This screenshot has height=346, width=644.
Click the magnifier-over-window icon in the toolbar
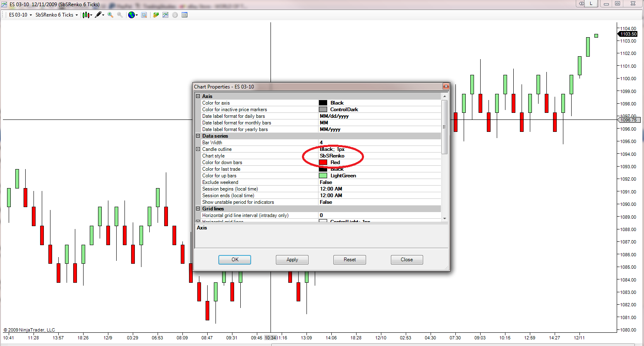click(144, 15)
